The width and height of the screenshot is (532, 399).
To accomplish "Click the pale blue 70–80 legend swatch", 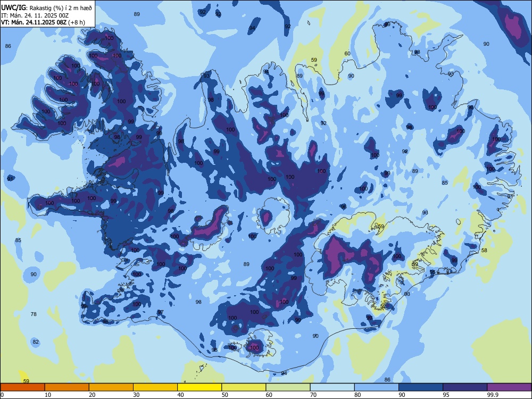I will (332, 387).
